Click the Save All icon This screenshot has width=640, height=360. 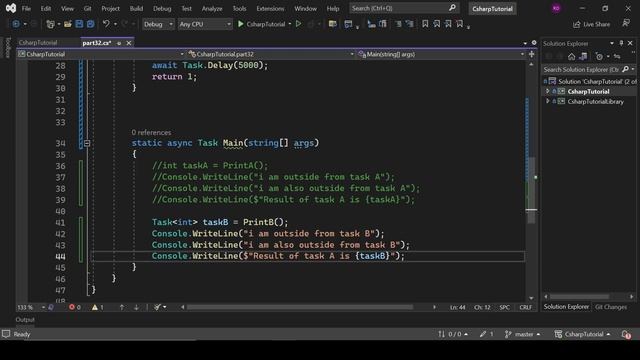[x=91, y=24]
